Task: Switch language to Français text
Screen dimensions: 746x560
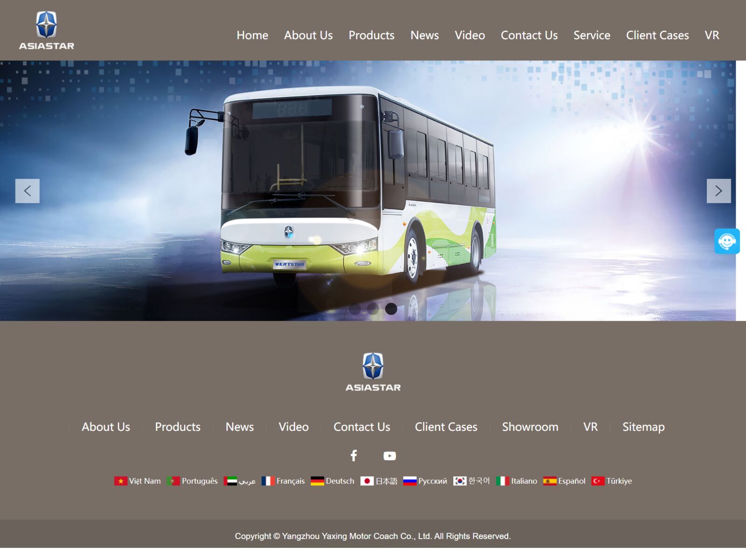Action: [290, 481]
